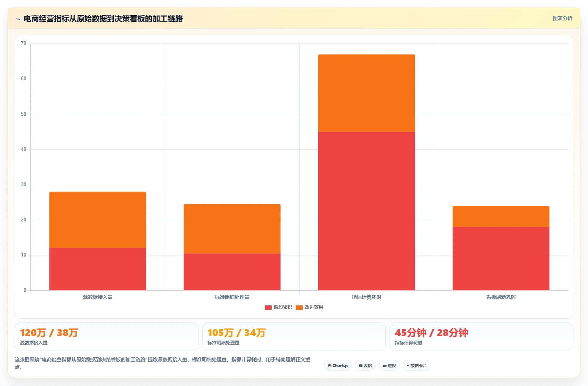Toggle the 阶段累积 legend item

(278, 307)
